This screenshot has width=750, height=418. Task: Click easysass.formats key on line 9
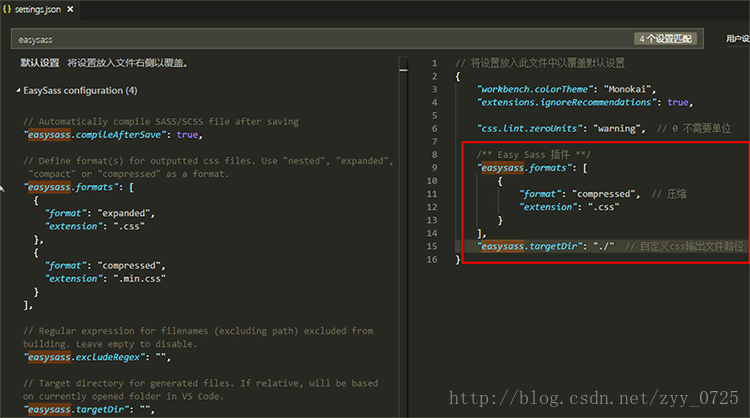(525, 168)
